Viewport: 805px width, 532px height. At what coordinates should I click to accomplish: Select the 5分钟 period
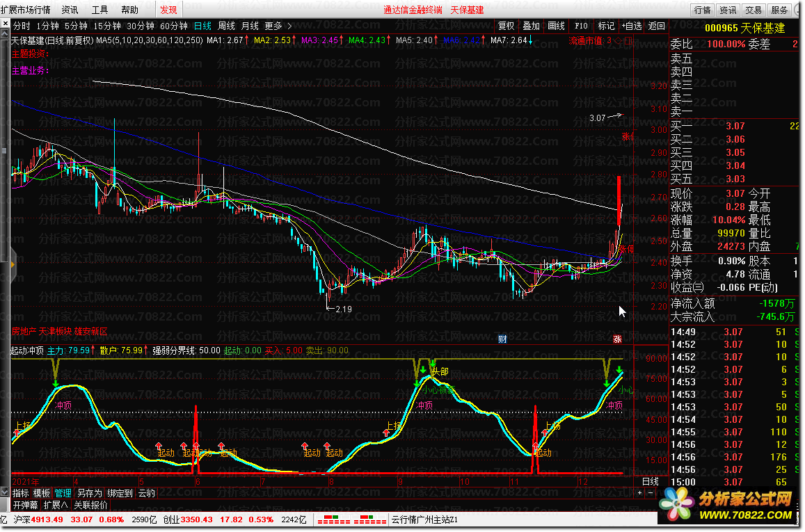[76, 26]
